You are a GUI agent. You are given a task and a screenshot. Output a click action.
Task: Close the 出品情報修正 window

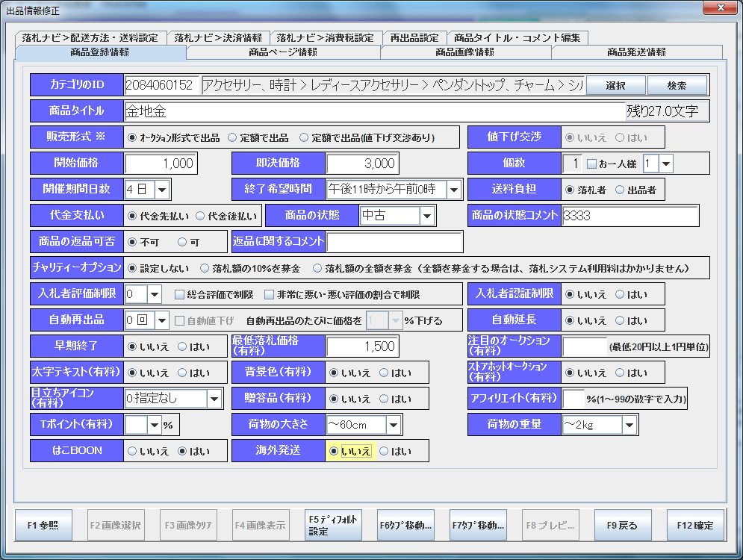pos(719,9)
